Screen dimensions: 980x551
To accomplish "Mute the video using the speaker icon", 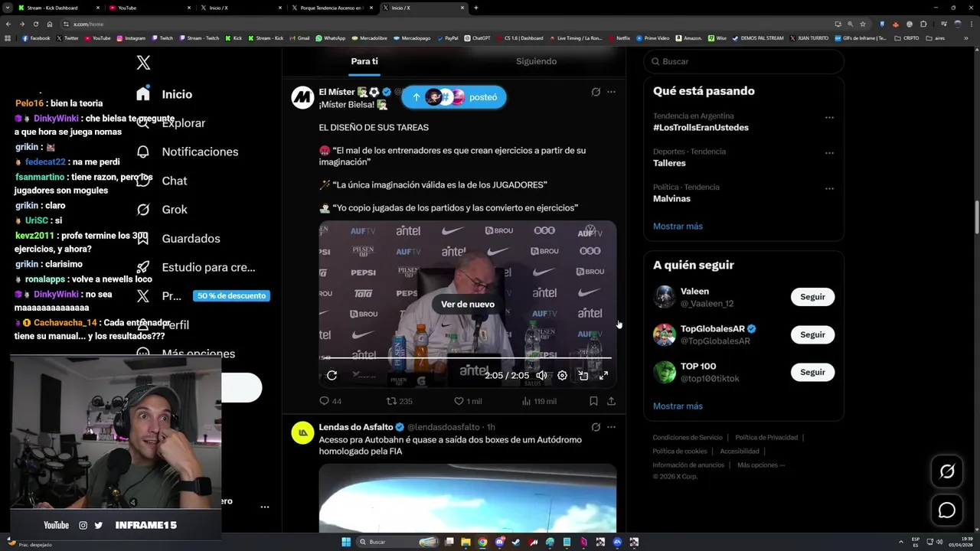I will (x=541, y=375).
